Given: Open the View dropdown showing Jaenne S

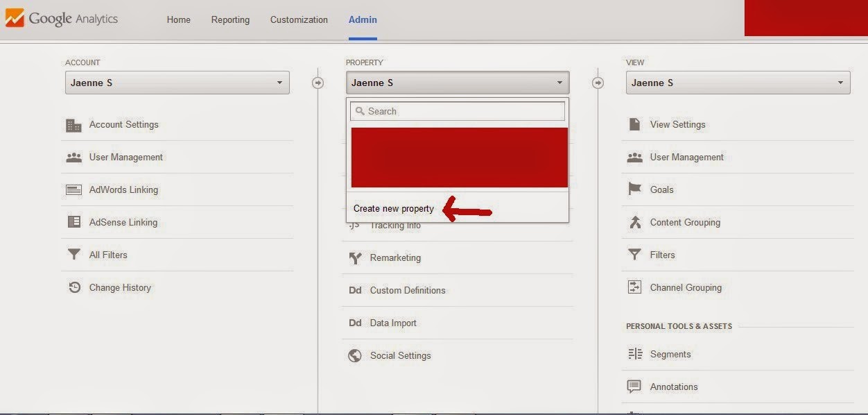Looking at the screenshot, I should [x=738, y=83].
